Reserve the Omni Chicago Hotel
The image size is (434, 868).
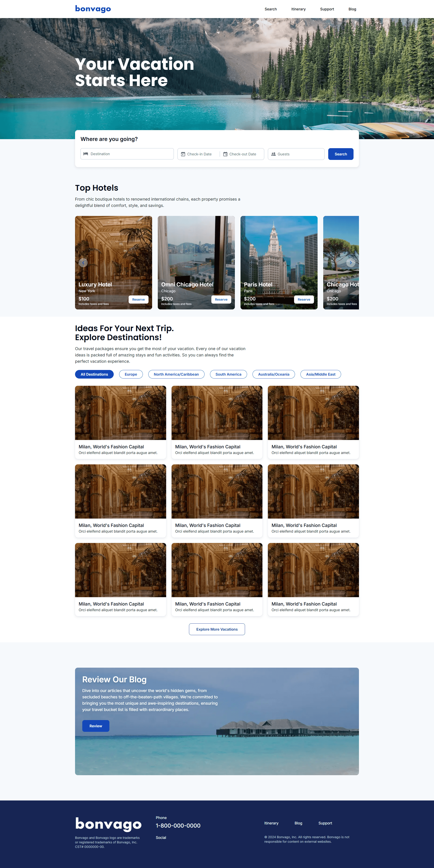221,299
